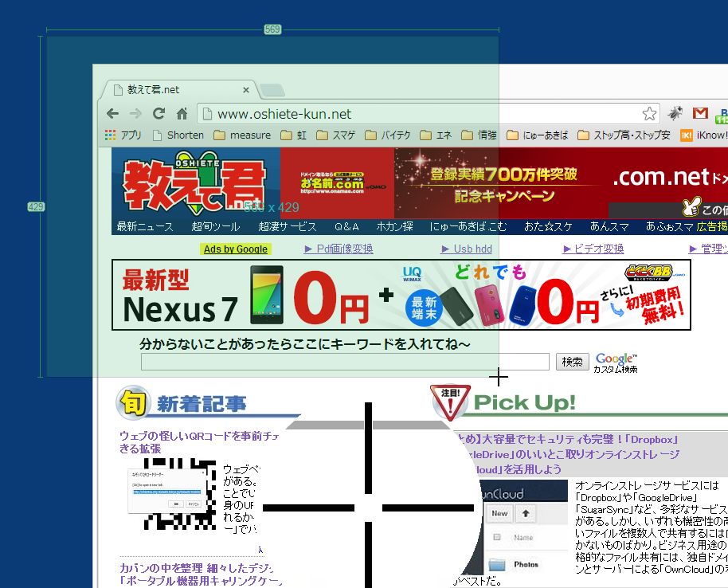Click the browser forward arrow
Image resolution: width=728 pixels, height=588 pixels.
coord(135,113)
